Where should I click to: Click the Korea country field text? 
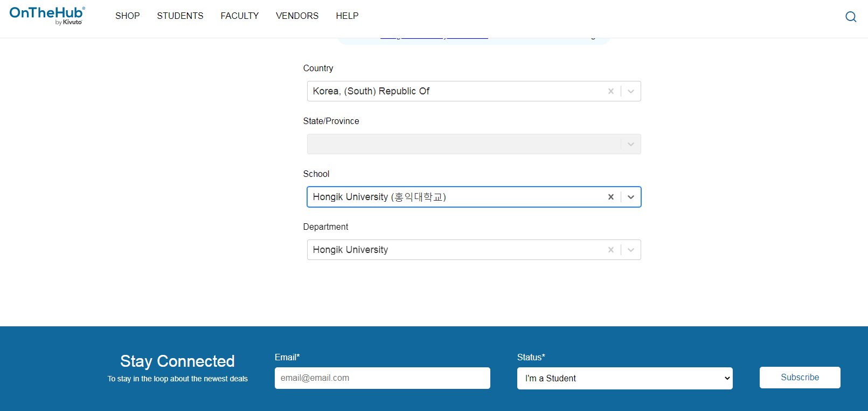coord(371,91)
